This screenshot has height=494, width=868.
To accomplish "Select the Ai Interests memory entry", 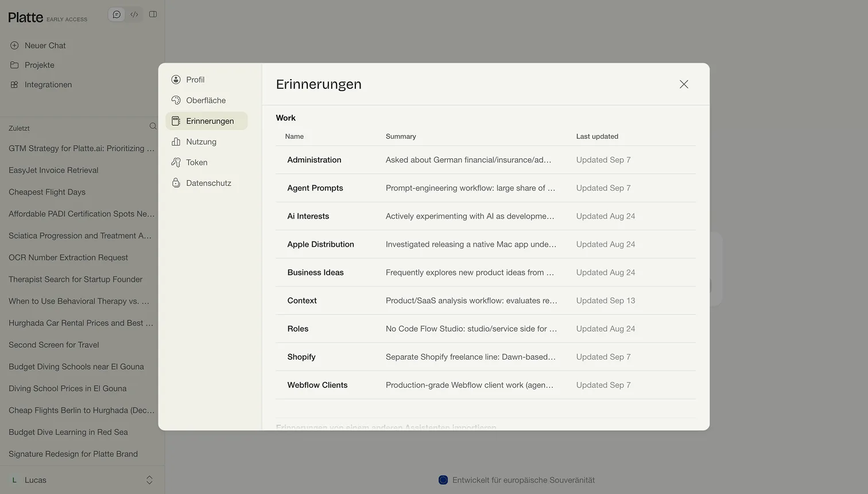I will (x=486, y=216).
